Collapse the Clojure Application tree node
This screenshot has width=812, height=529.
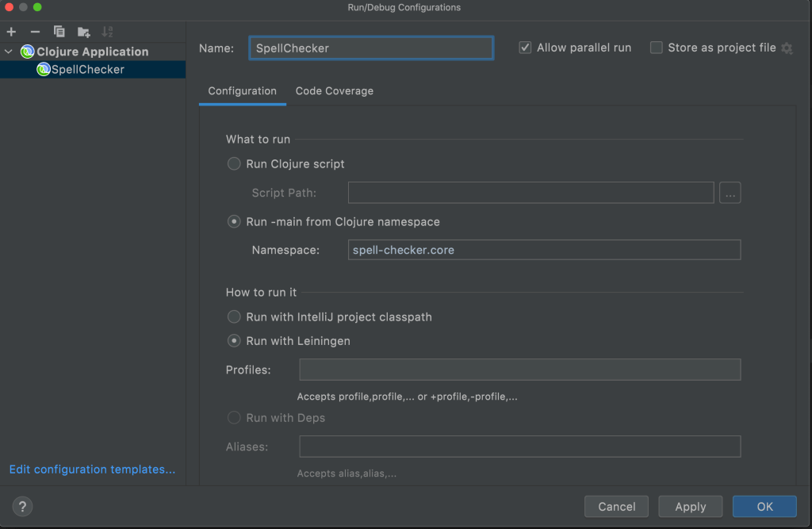click(x=9, y=52)
